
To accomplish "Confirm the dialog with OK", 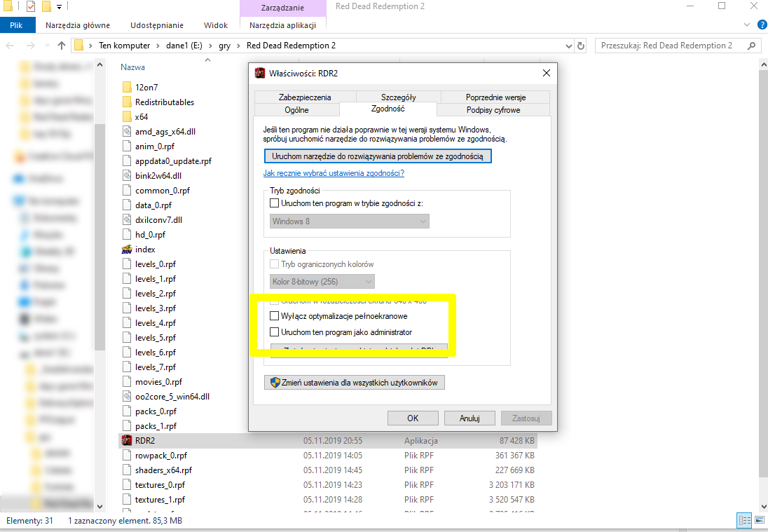I will click(413, 418).
